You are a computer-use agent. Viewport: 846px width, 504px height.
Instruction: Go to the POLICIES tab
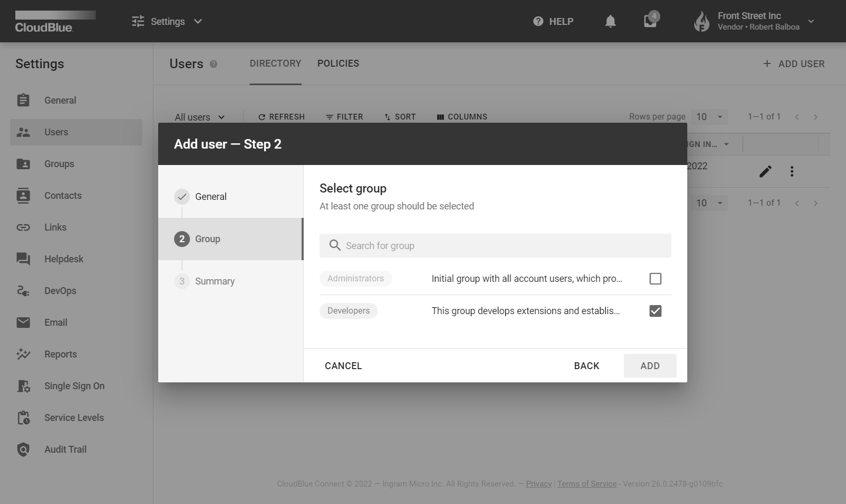click(x=338, y=63)
